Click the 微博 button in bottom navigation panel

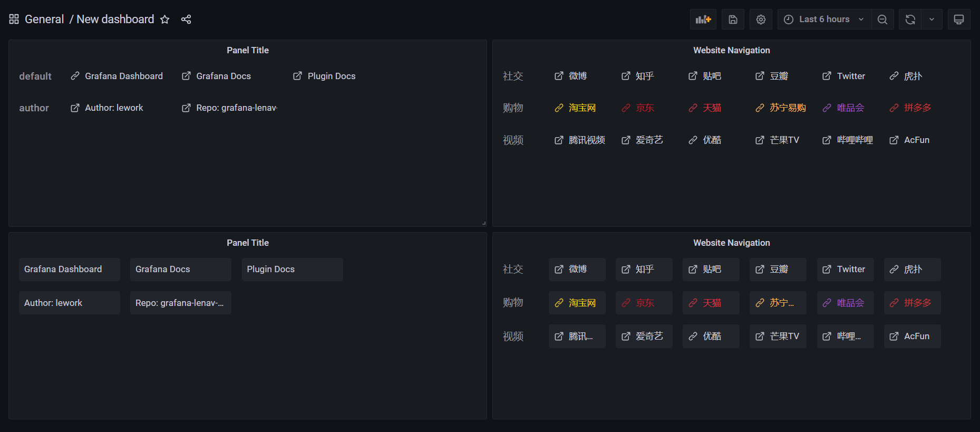(577, 269)
